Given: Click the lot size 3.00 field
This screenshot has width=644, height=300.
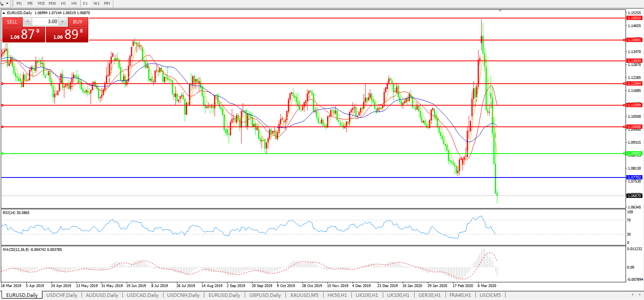Looking at the screenshot, I should click(x=45, y=22).
